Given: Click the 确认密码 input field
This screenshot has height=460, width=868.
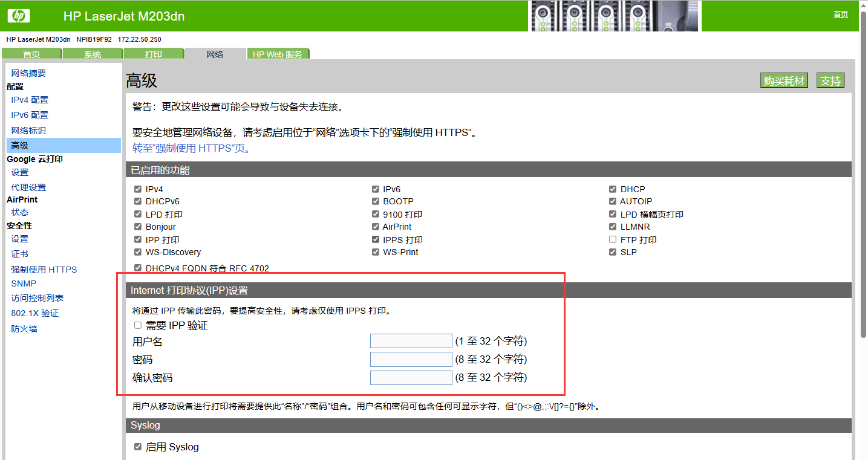Looking at the screenshot, I should click(x=411, y=378).
